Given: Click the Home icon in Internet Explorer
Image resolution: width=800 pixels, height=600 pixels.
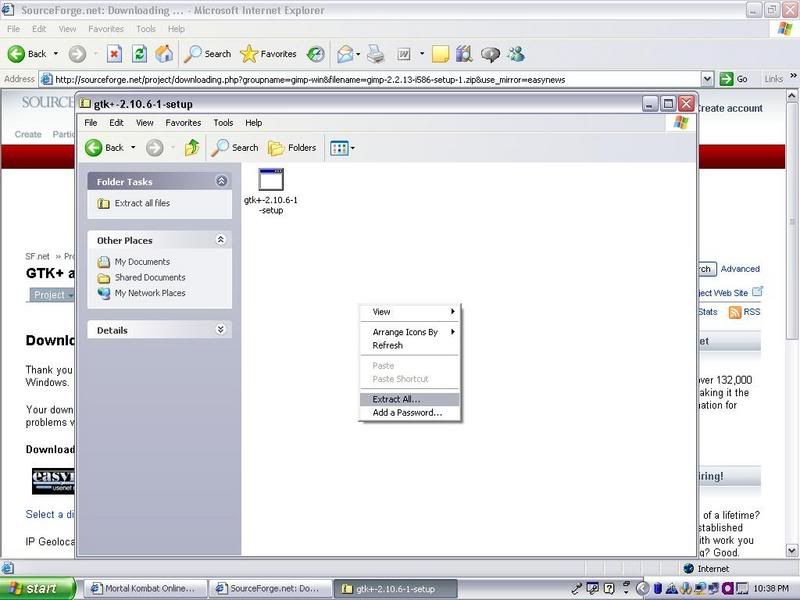Looking at the screenshot, I should coord(164,54).
